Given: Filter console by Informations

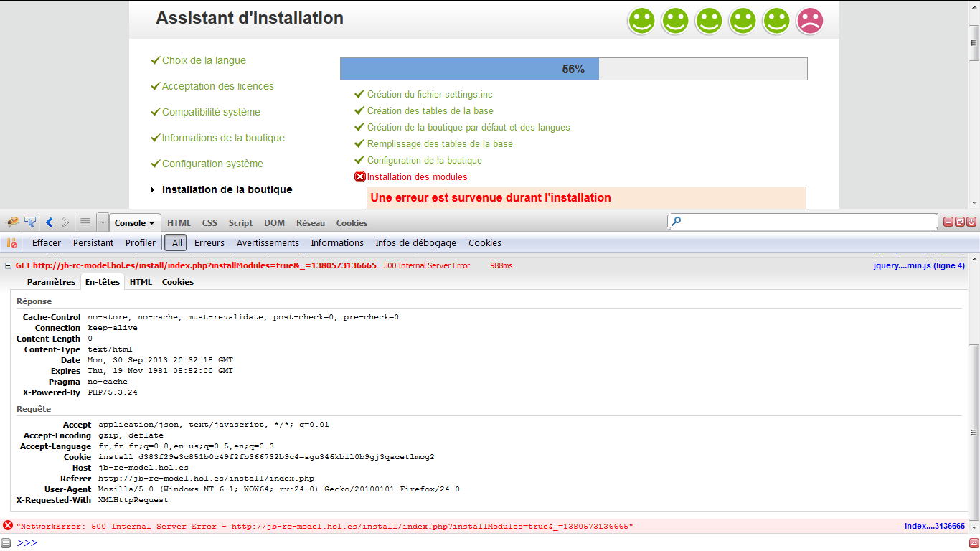Looking at the screenshot, I should click(x=337, y=243).
